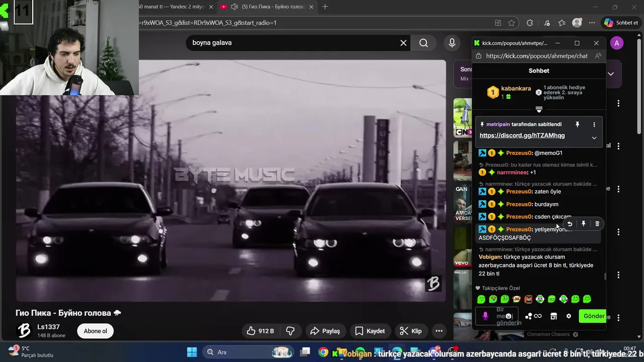Insert the heart-eyes green emote
This screenshot has height=362, width=644.
click(x=493, y=299)
